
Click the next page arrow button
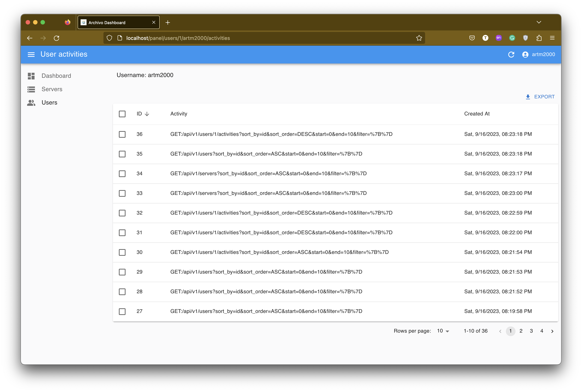[x=553, y=331]
